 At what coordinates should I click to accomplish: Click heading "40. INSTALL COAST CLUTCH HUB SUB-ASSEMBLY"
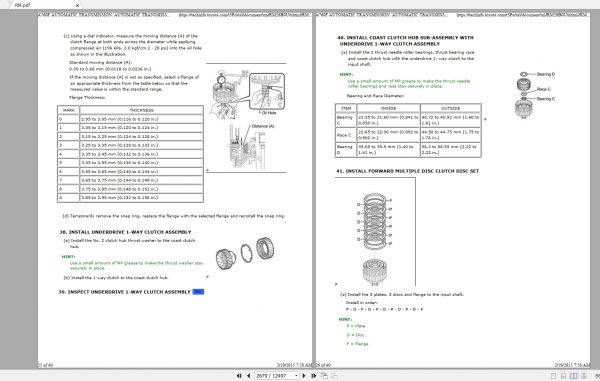coord(405,41)
